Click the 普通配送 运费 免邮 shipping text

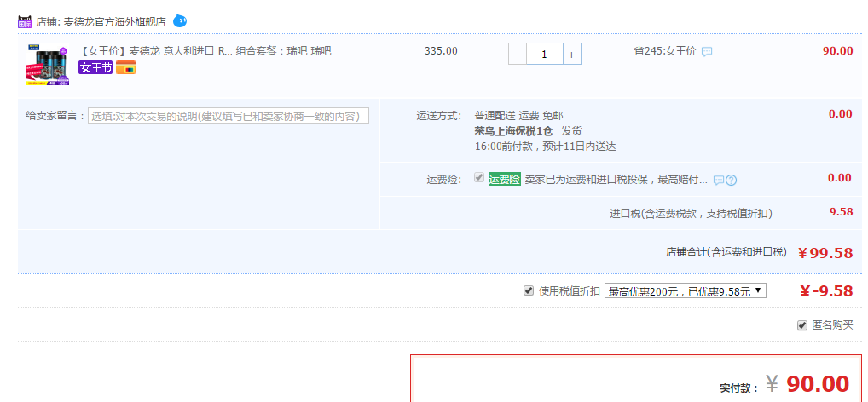[x=518, y=116]
